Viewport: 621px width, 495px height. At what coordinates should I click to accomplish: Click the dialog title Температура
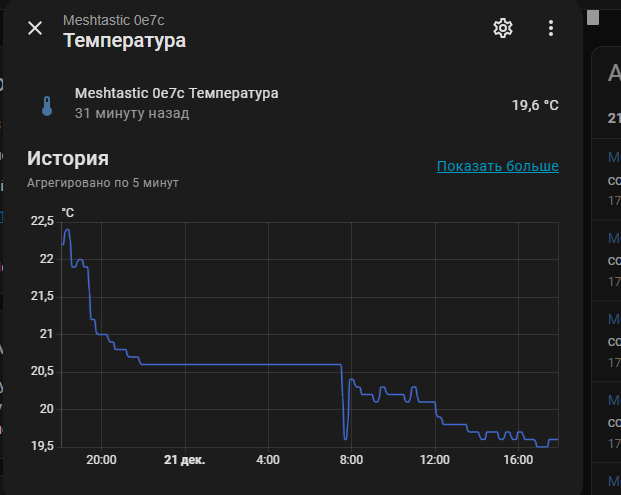(x=124, y=41)
